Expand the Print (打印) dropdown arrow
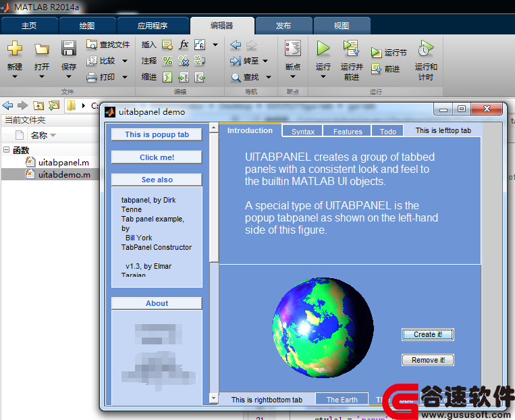Viewport: 515px width, 420px height. pos(125,77)
